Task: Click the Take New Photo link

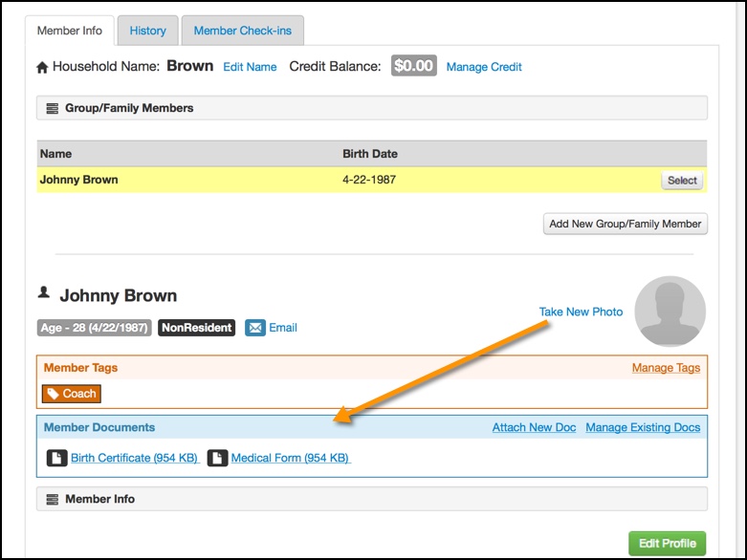Action: [581, 312]
